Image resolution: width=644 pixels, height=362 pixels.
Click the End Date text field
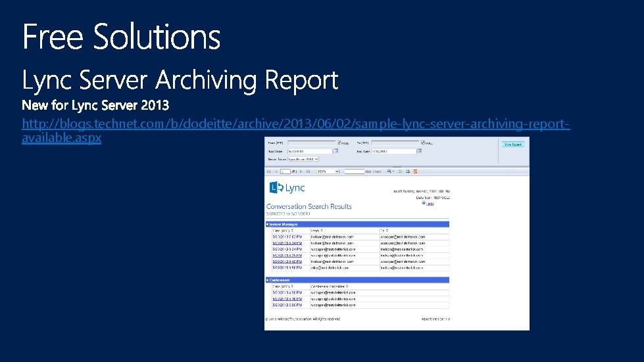393,151
